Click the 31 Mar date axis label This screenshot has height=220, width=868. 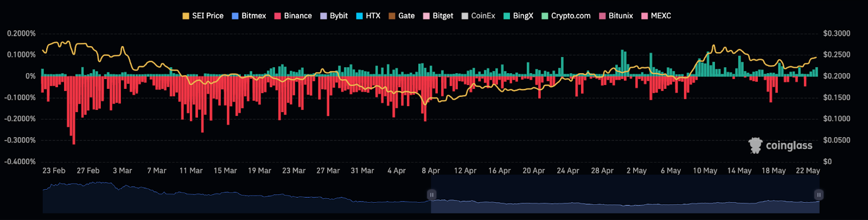point(362,171)
